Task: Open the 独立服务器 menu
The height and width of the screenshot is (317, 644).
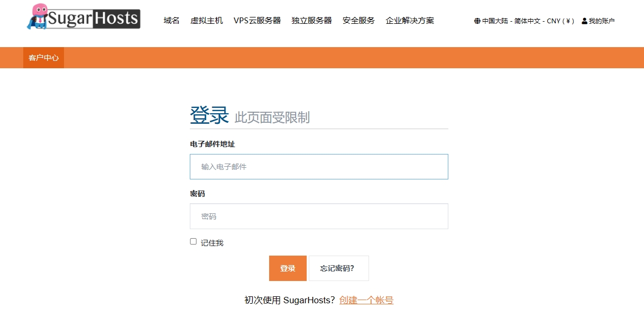Action: pos(311,21)
